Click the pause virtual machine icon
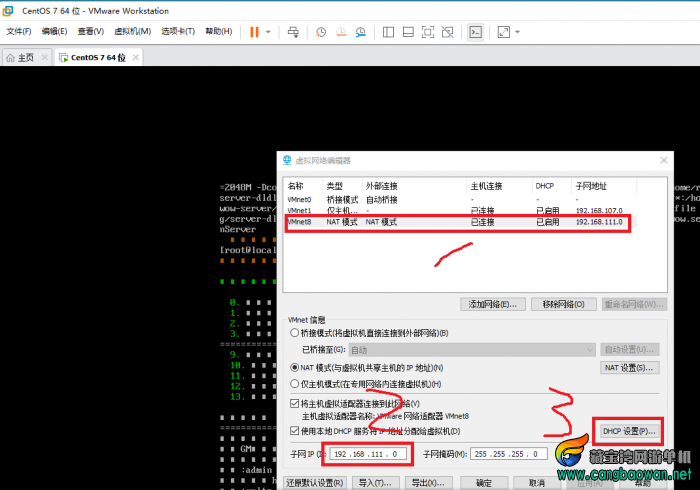This screenshot has width=700, height=490. 254,32
